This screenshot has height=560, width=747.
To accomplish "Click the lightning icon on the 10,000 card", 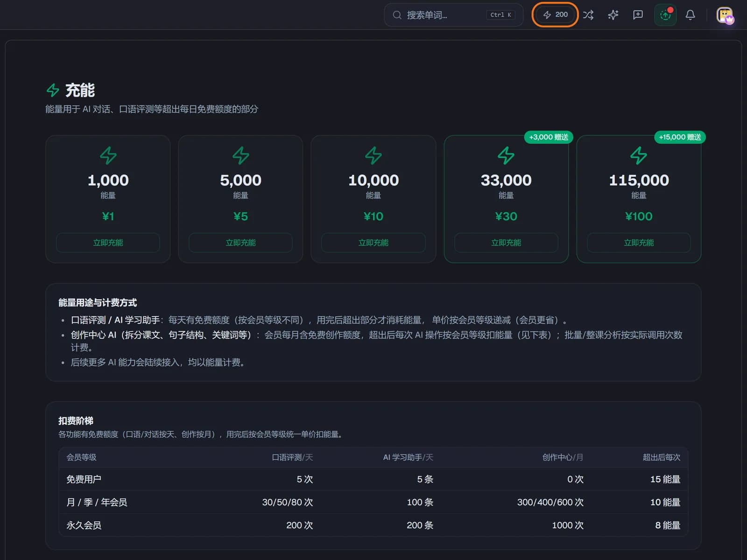I will pos(373,155).
